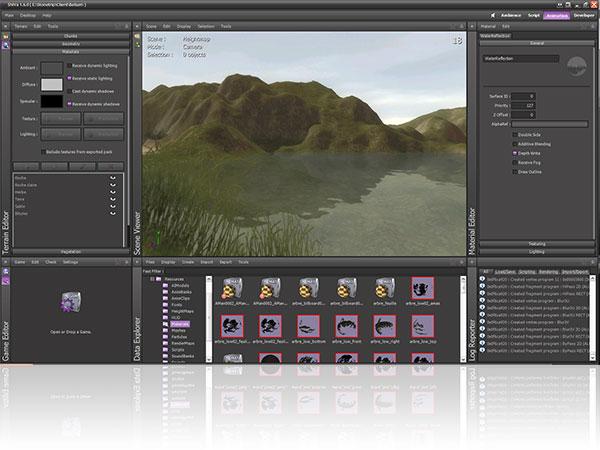Click the info icon of first log entry
The height and width of the screenshot is (450, 600).
483,279
